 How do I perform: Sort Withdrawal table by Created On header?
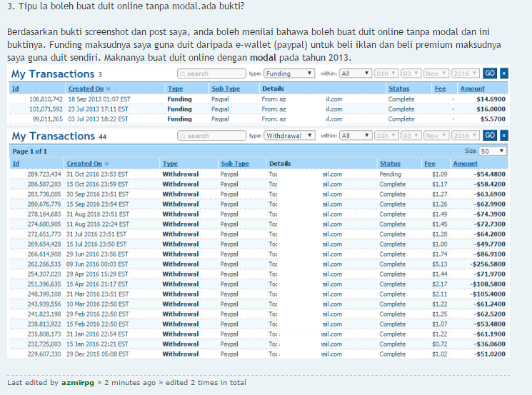tap(84, 164)
